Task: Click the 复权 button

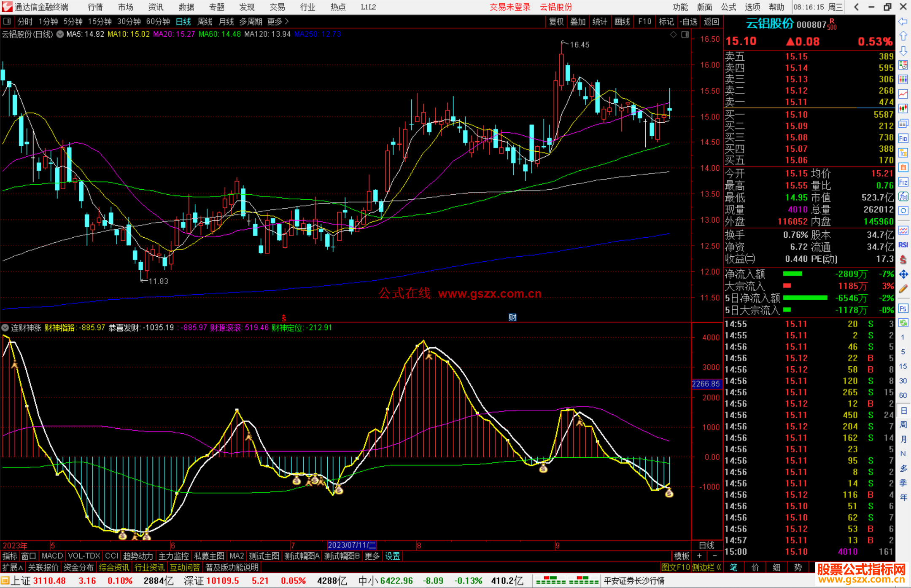Action: (x=556, y=21)
